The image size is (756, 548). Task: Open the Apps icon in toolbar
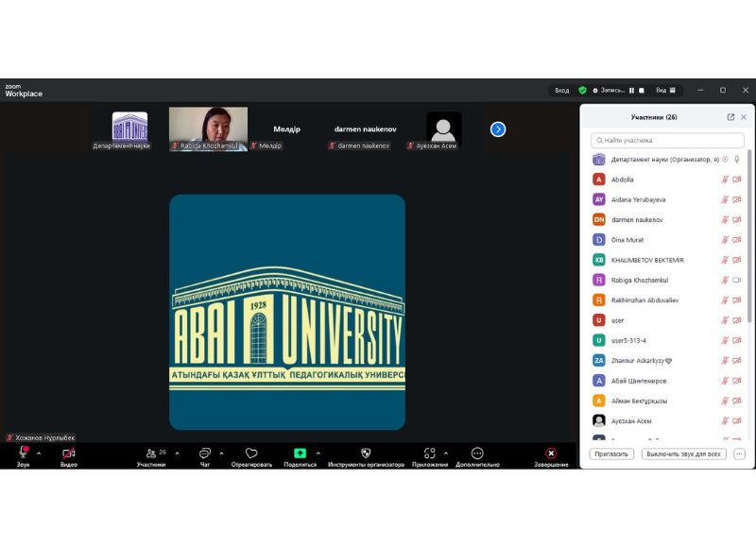point(430,454)
